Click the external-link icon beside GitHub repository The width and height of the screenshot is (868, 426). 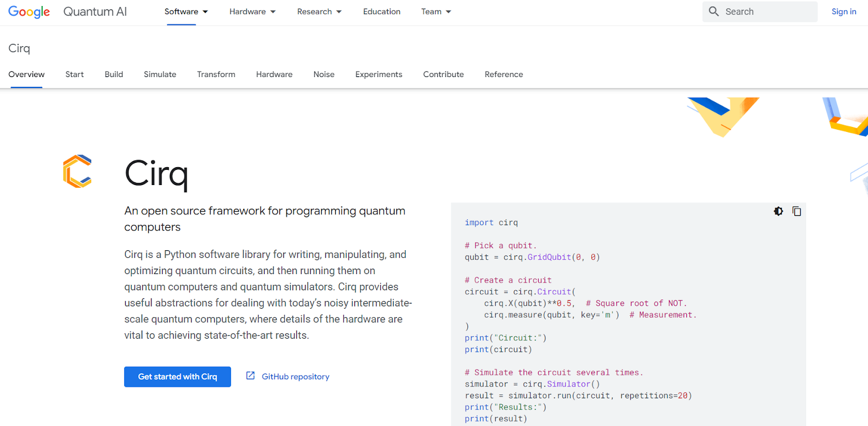[251, 376]
